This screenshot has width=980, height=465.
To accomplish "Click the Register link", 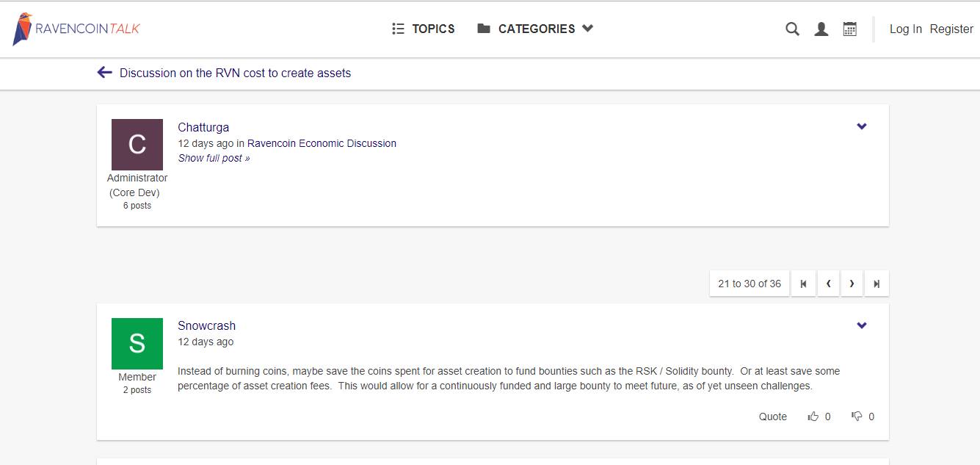I will click(951, 29).
